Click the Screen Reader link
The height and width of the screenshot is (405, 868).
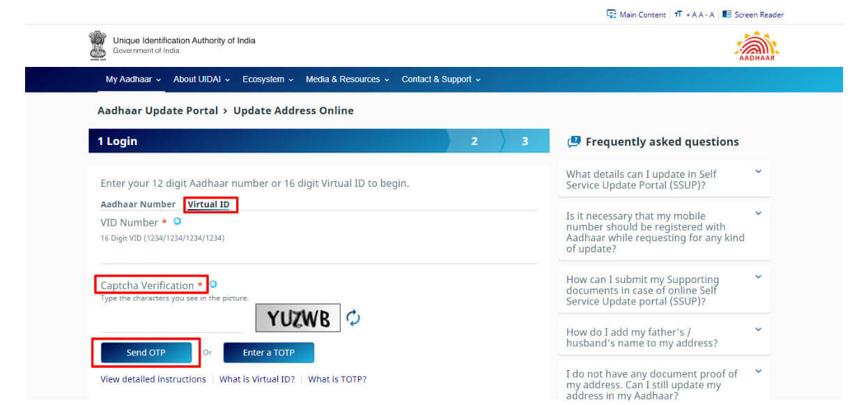(x=759, y=15)
